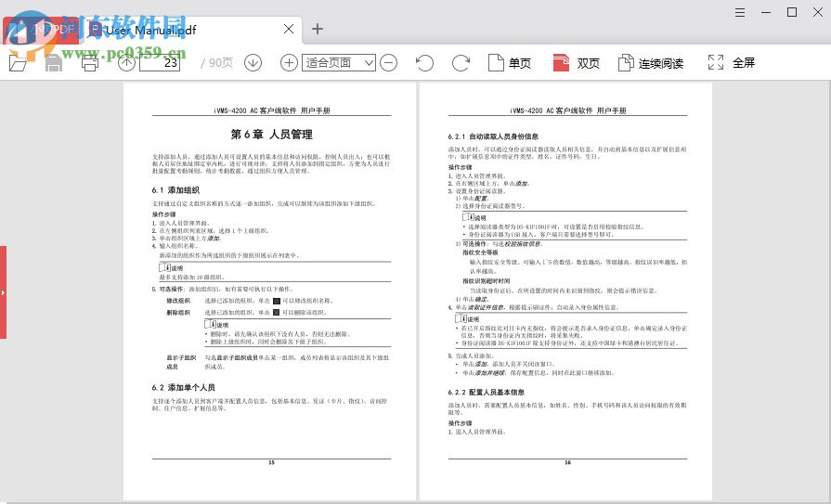
Task: Enable continuous reading mode (连续阅读)
Action: pyautogui.click(x=651, y=63)
